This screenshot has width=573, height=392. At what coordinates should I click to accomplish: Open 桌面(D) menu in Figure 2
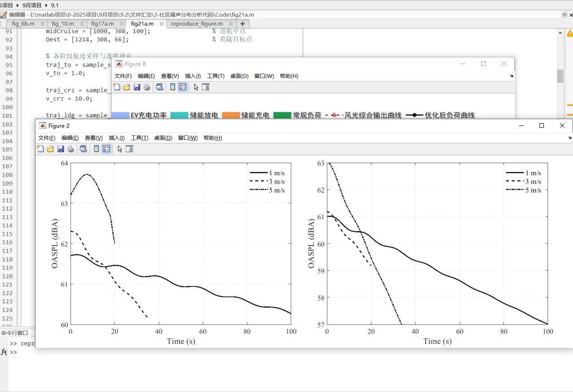(x=163, y=138)
